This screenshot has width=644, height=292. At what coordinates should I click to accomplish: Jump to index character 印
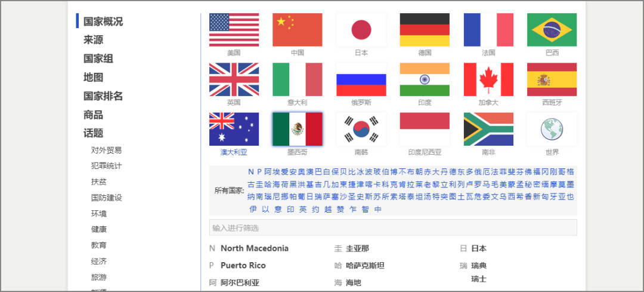[x=290, y=210]
